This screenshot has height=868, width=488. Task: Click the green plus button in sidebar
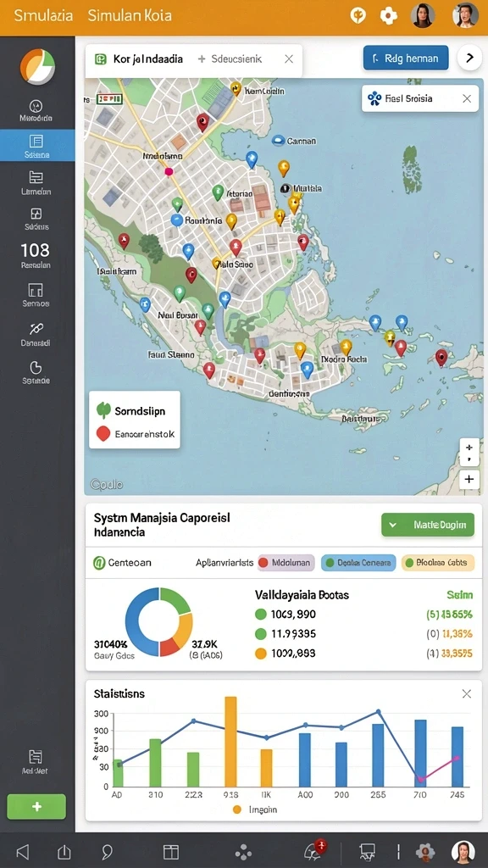36,807
